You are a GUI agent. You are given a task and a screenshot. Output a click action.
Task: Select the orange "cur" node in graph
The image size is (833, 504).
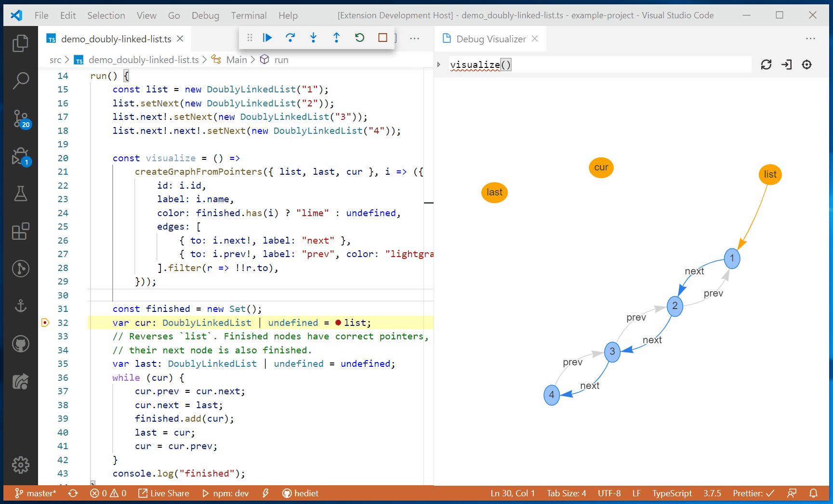[x=601, y=168]
